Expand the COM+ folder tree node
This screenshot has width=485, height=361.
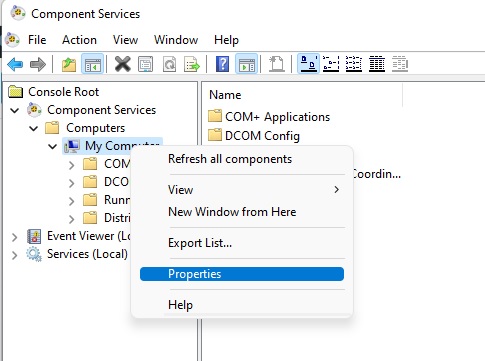point(71,165)
